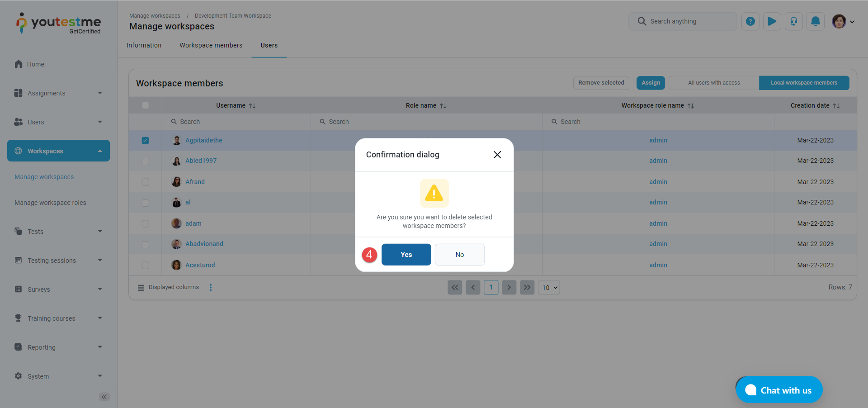Select the Local workspace members view
The image size is (868, 408).
[804, 83]
